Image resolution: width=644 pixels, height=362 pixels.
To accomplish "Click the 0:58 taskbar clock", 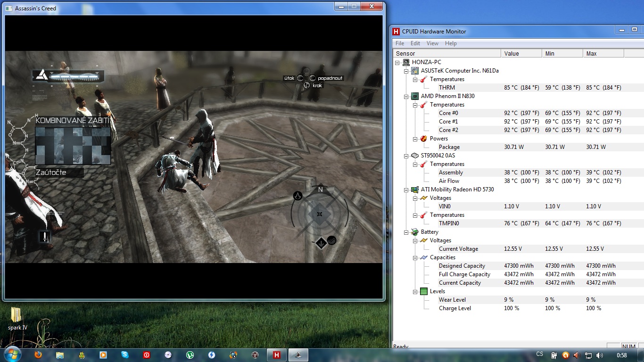I will (622, 355).
